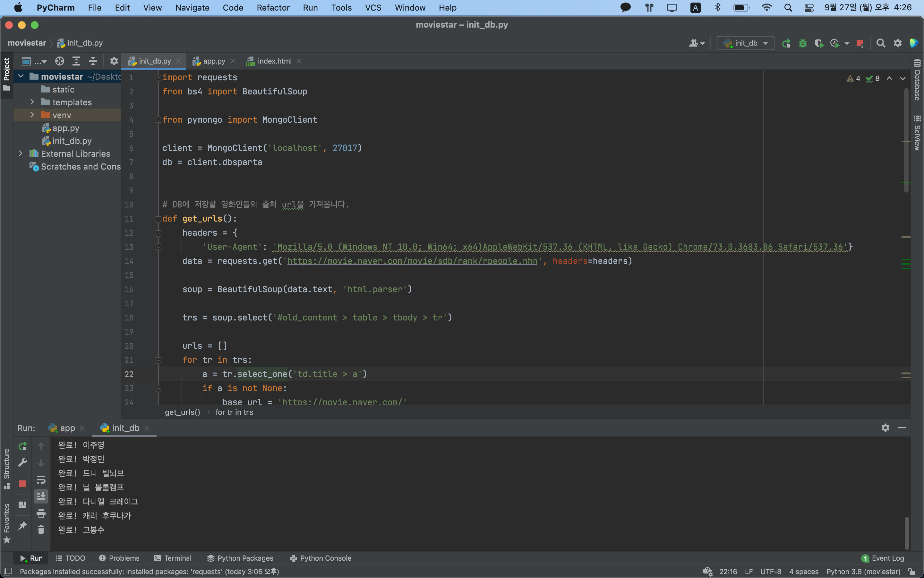Select opened file locate target icon
The height and width of the screenshot is (578, 924).
tap(60, 61)
